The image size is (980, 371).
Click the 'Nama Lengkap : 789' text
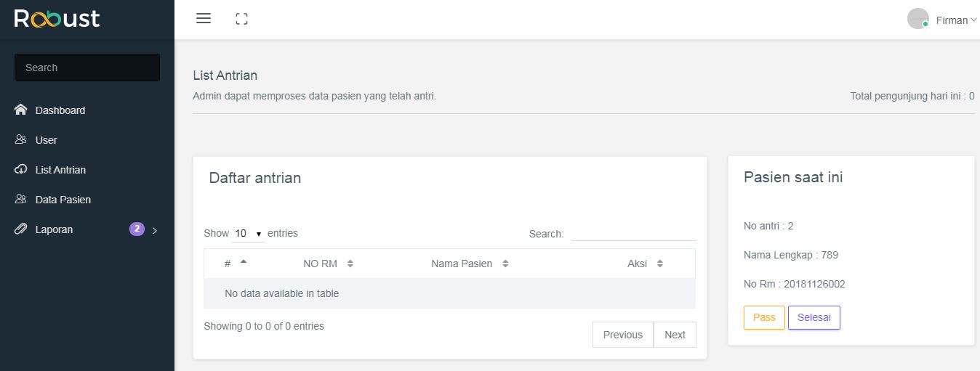791,255
